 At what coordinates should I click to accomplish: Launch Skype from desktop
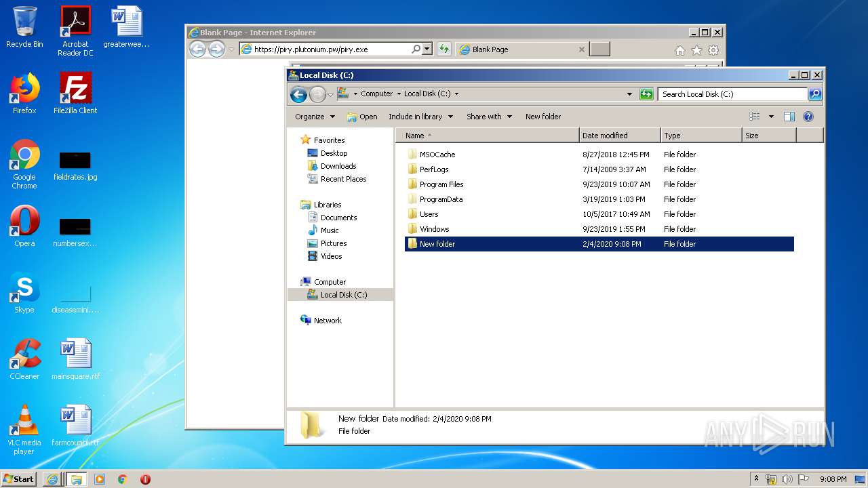click(x=24, y=293)
